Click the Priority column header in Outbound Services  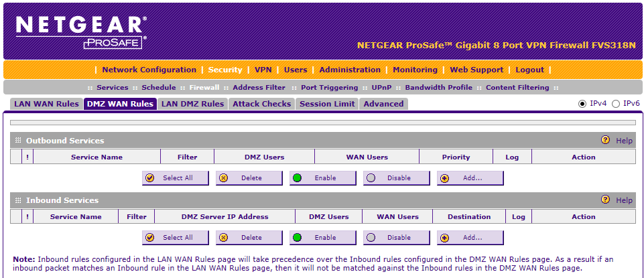tap(456, 157)
